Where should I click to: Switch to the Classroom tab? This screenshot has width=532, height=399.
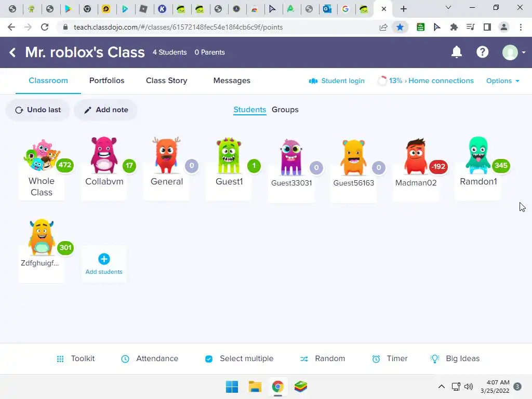pos(48,81)
